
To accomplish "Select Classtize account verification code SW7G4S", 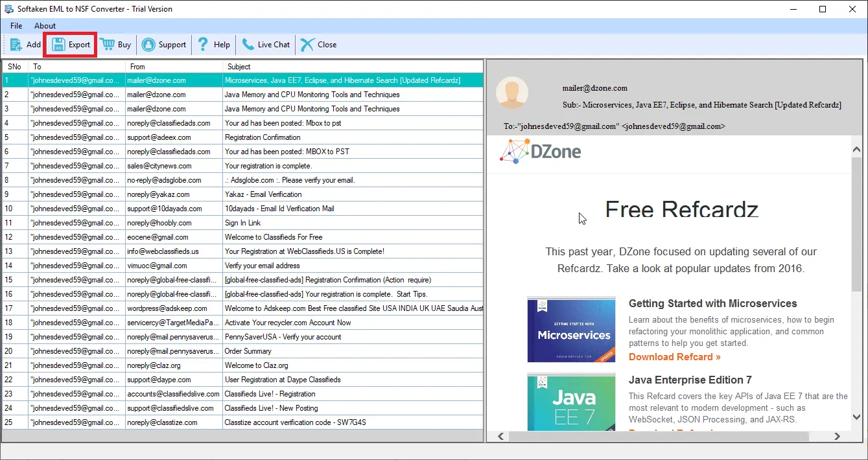I will (242, 422).
